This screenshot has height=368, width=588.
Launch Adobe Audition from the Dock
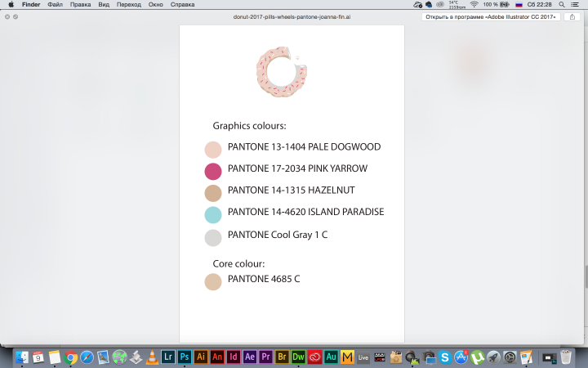pos(331,357)
